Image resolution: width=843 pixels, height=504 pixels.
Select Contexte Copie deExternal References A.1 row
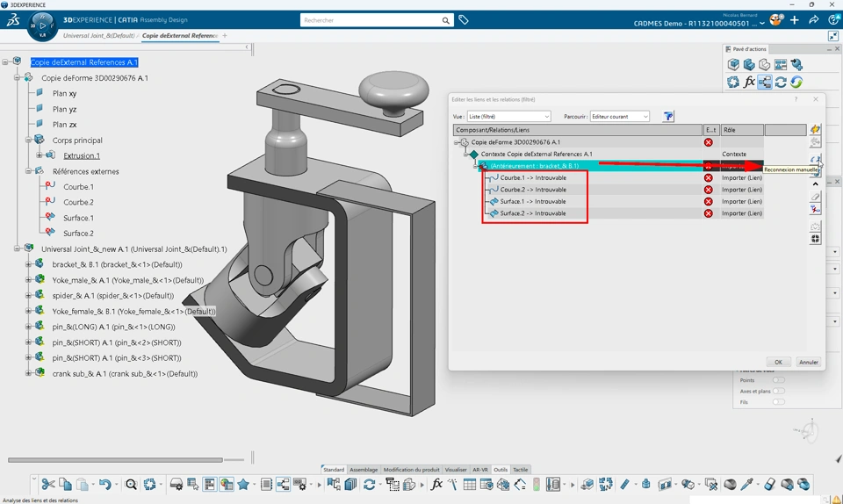[x=537, y=155]
